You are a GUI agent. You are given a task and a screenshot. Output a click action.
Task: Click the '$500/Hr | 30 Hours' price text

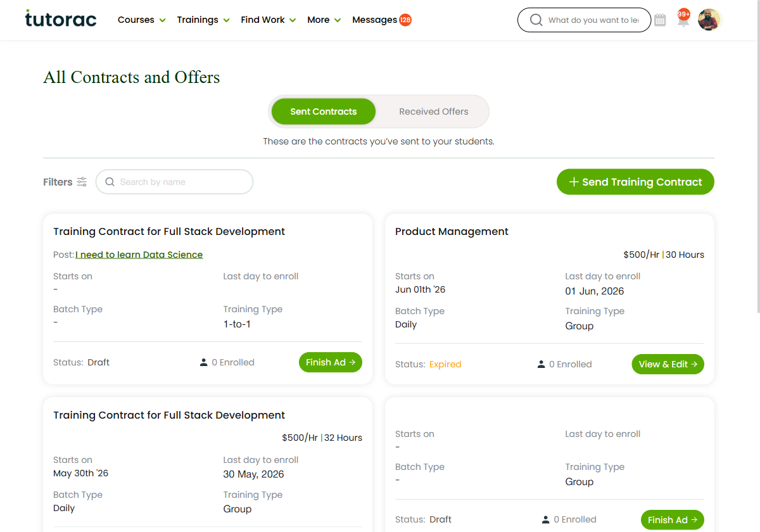pyautogui.click(x=664, y=255)
